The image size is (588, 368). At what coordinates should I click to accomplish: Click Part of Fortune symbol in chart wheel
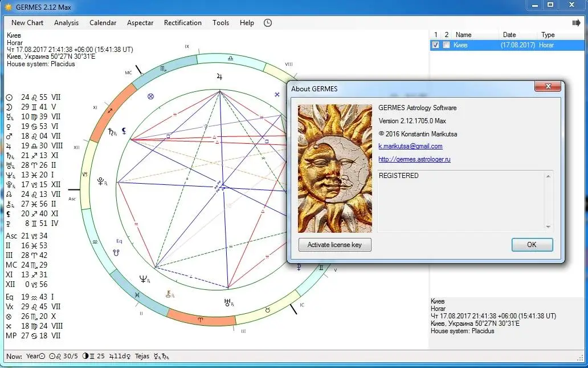coord(151,96)
